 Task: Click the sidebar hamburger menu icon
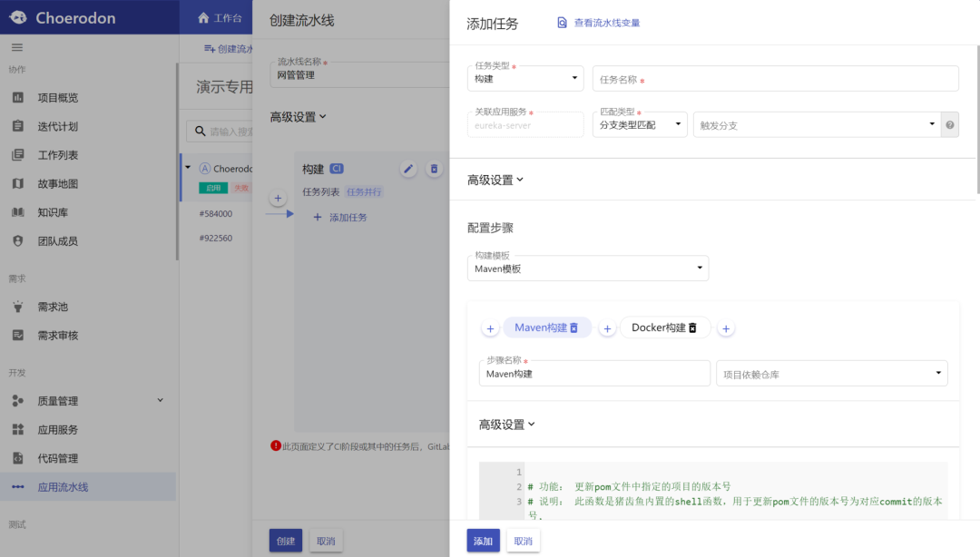point(17,47)
